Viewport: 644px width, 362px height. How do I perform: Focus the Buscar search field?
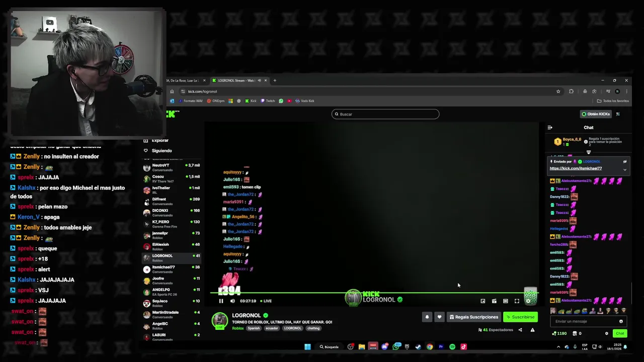point(385,114)
